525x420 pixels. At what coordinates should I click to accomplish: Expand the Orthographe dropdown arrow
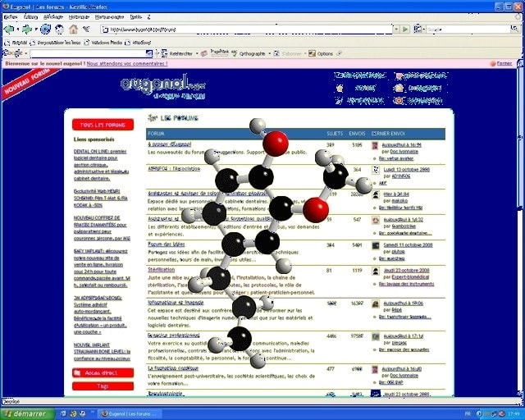coord(270,53)
